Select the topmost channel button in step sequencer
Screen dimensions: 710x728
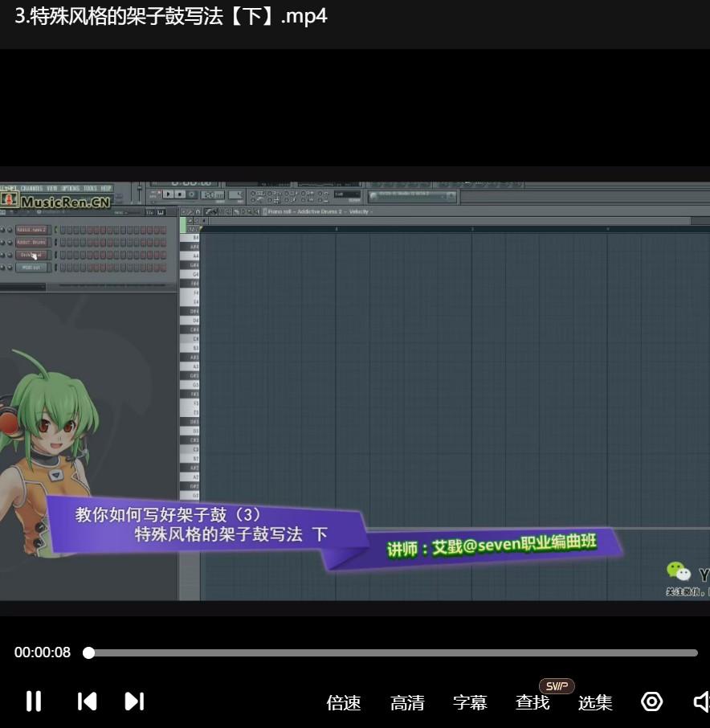click(31, 229)
